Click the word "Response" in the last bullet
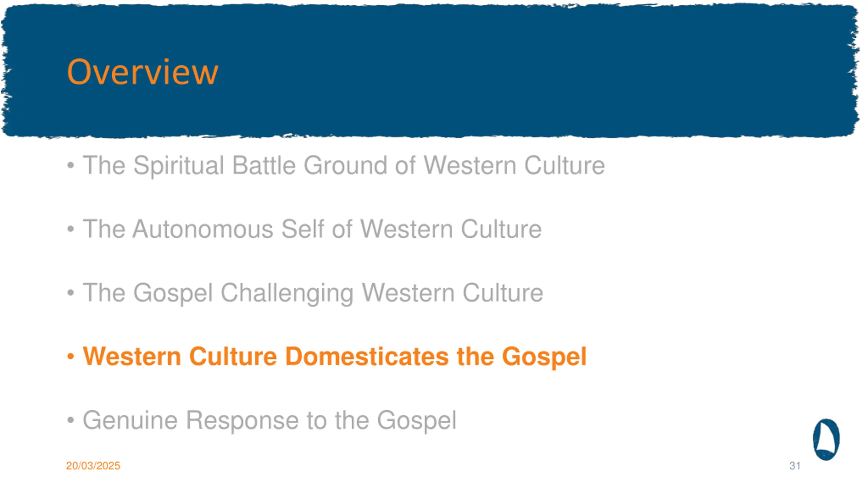 coord(242,421)
